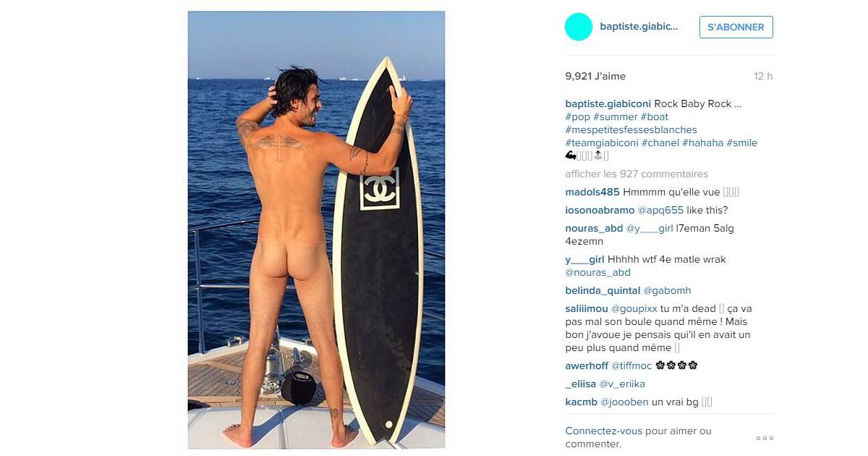The width and height of the screenshot is (868, 456).
Task: Click the cyan profile avatar circle
Action: [x=578, y=27]
